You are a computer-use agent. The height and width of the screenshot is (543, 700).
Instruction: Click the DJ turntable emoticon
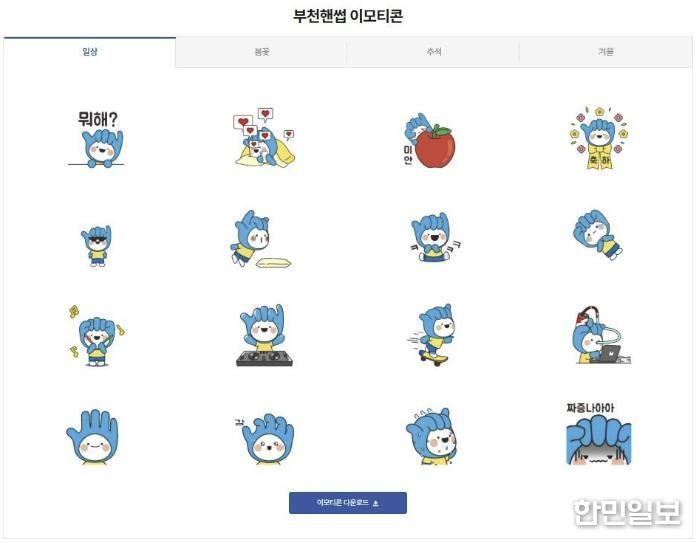264,335
